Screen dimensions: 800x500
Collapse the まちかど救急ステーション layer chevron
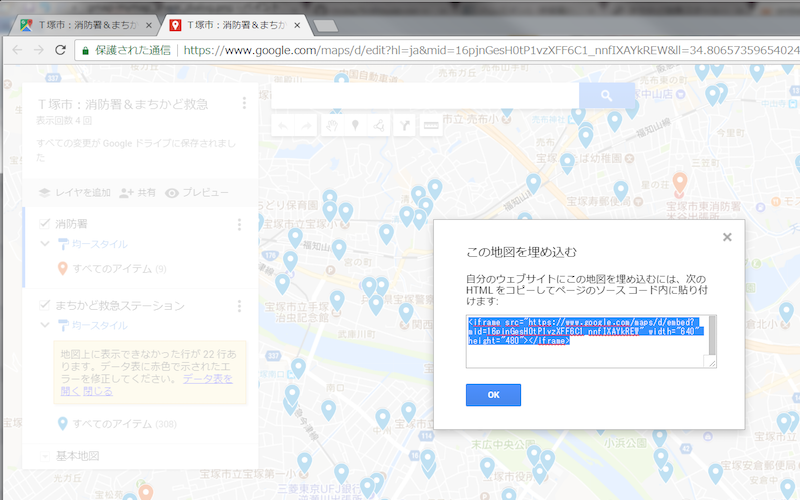[x=44, y=325]
